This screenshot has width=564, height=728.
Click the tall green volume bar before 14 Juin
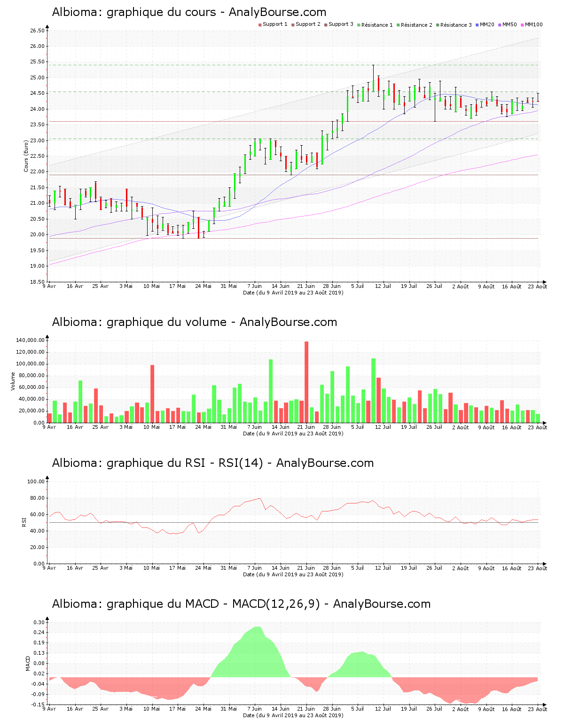click(271, 391)
